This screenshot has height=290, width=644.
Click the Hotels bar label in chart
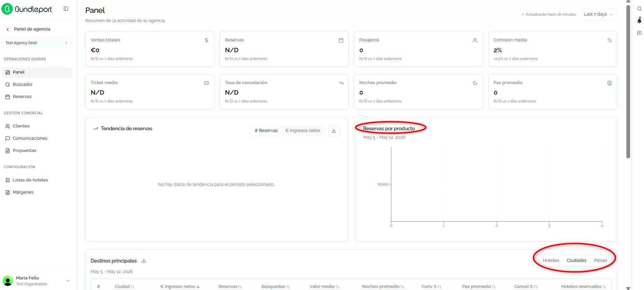[383, 185]
